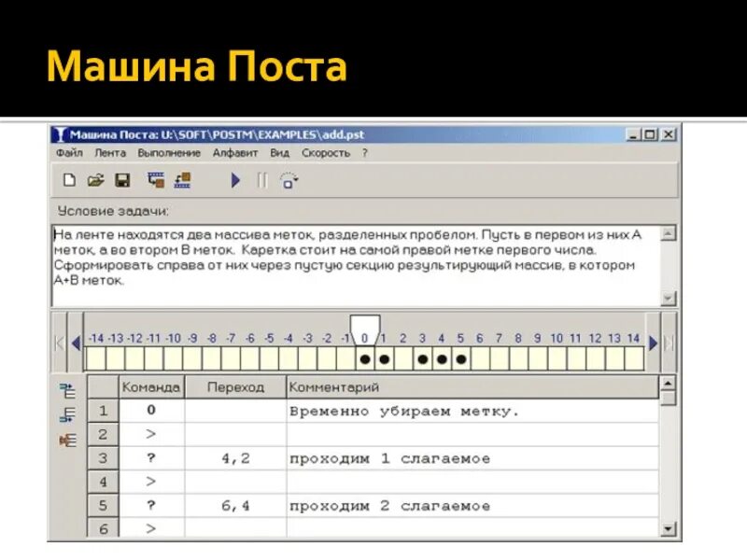Click the Переход column header
Viewport: 747px width, 560px height.
[235, 387]
